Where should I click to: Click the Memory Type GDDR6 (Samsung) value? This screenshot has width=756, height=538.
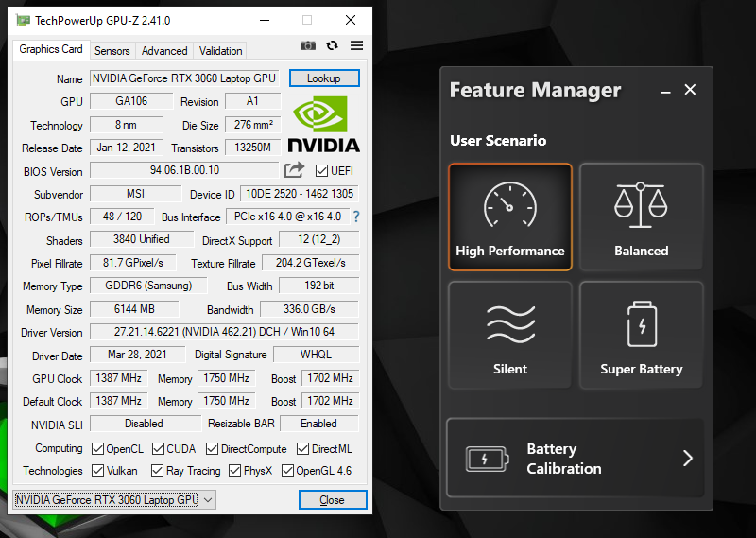point(148,286)
